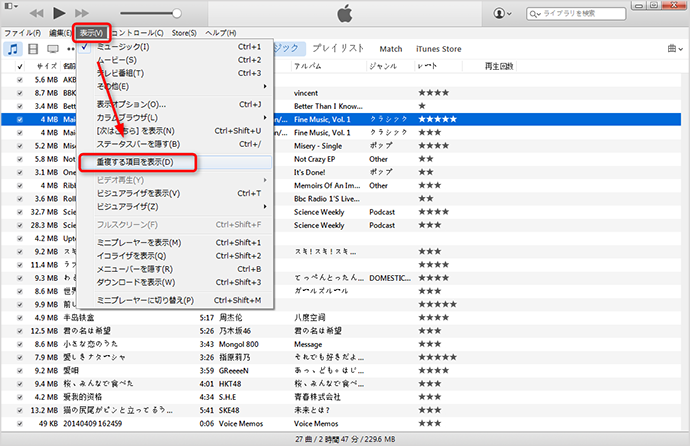Click the status bar song count summary

click(x=345, y=439)
